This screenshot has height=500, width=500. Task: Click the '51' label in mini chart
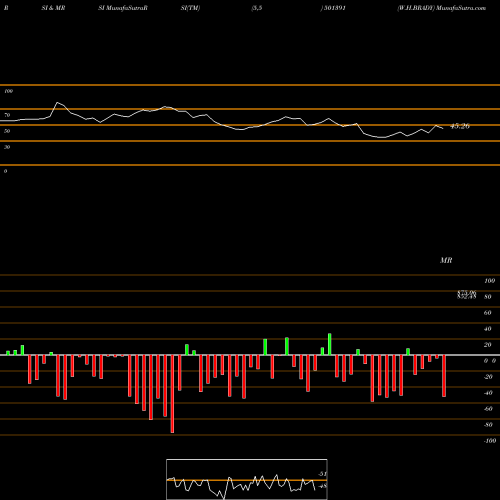[322, 474]
